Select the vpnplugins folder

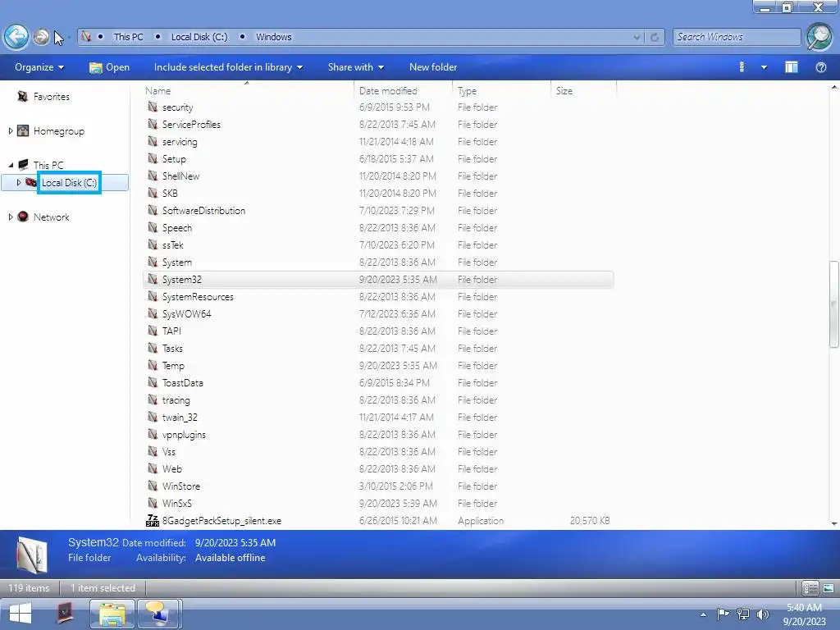pyautogui.click(x=184, y=435)
